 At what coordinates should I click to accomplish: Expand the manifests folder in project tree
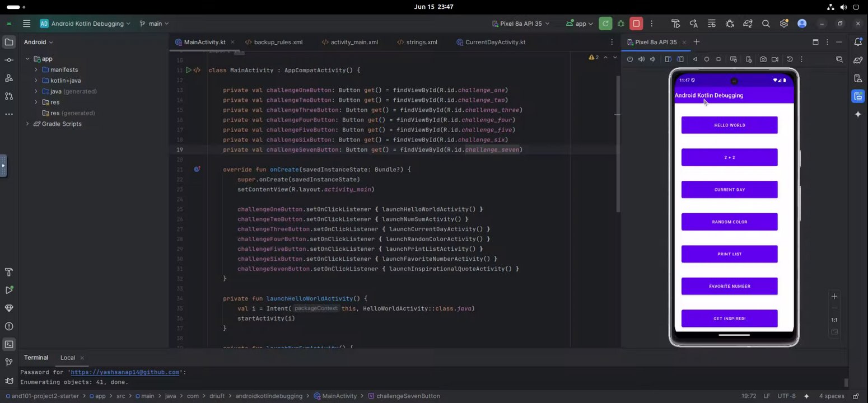coord(36,70)
